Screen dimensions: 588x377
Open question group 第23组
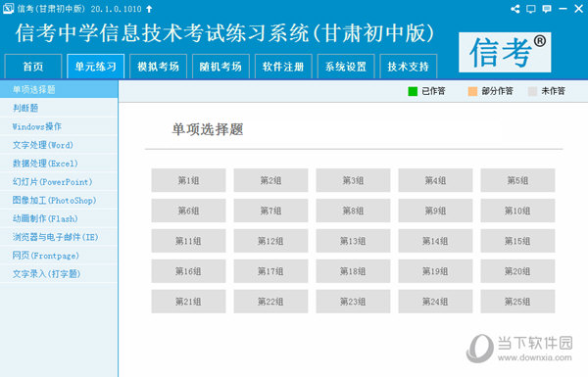[x=353, y=302]
